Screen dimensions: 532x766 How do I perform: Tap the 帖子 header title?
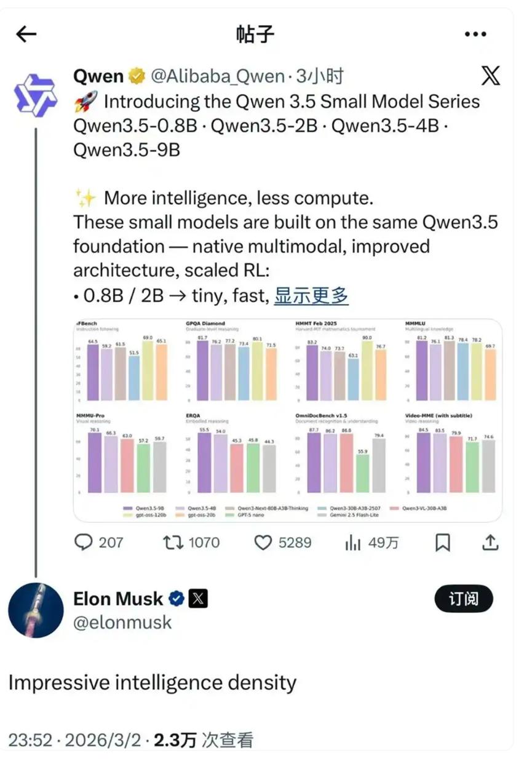coord(255,35)
